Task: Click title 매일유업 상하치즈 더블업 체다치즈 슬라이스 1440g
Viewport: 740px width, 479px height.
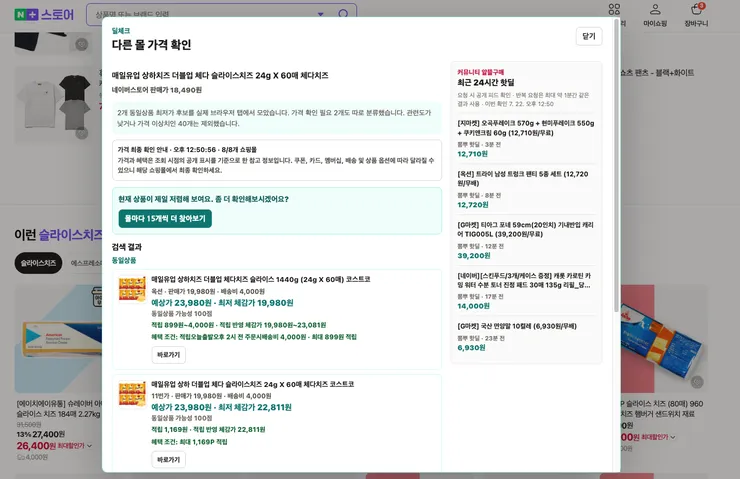Action: tap(261, 279)
